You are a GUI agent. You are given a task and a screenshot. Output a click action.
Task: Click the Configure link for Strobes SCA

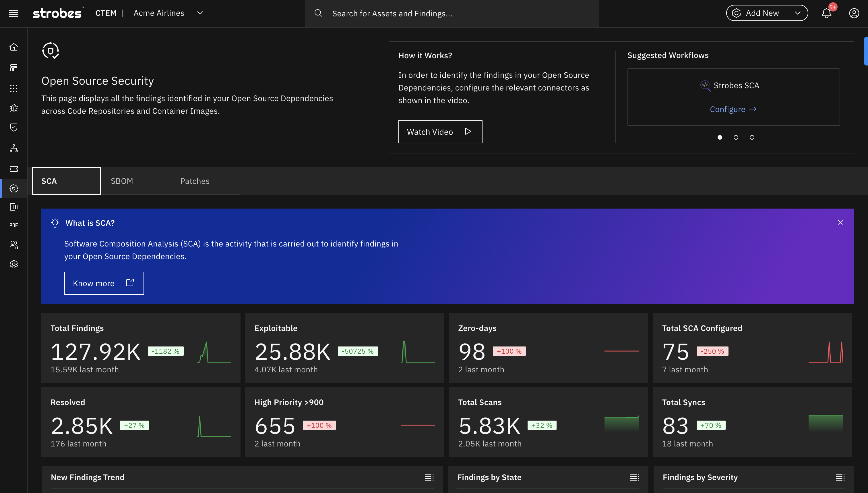coord(733,109)
